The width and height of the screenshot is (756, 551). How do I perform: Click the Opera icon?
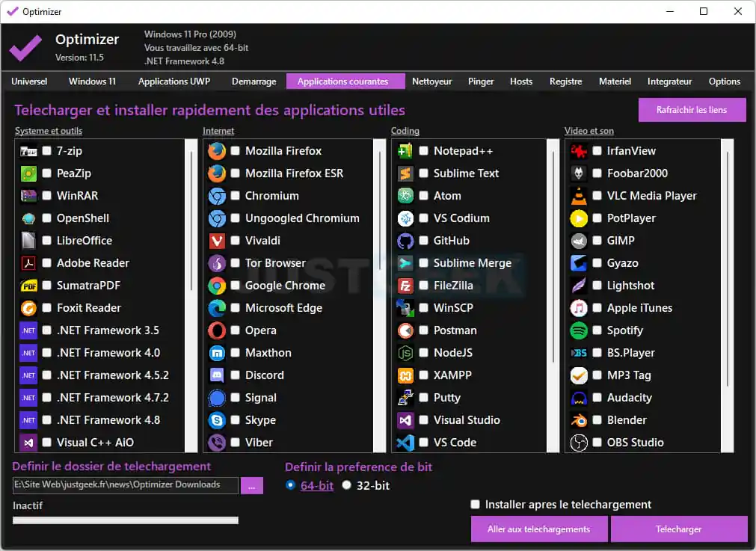point(217,330)
